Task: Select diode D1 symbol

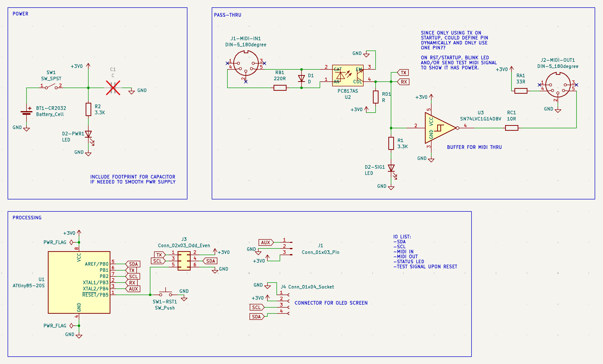Action: coord(301,78)
